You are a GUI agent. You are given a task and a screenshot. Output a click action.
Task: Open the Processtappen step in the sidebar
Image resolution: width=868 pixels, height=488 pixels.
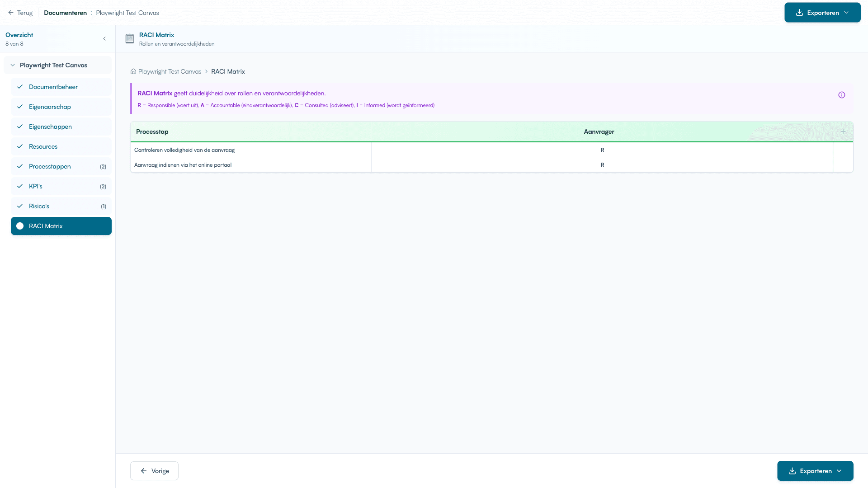coord(50,166)
